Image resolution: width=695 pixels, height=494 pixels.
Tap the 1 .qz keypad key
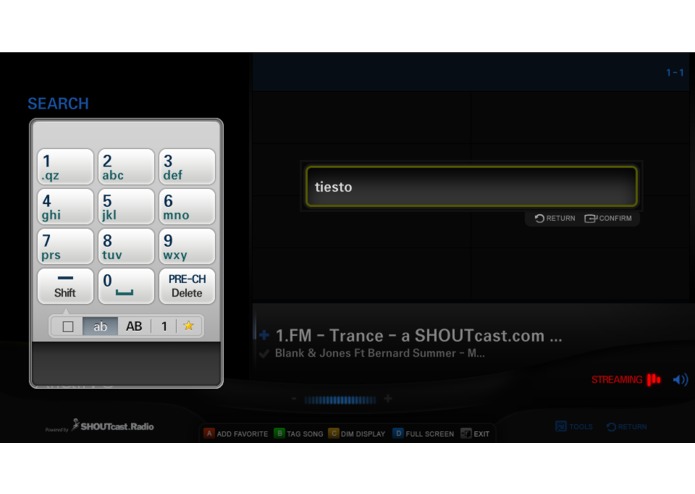[65, 167]
